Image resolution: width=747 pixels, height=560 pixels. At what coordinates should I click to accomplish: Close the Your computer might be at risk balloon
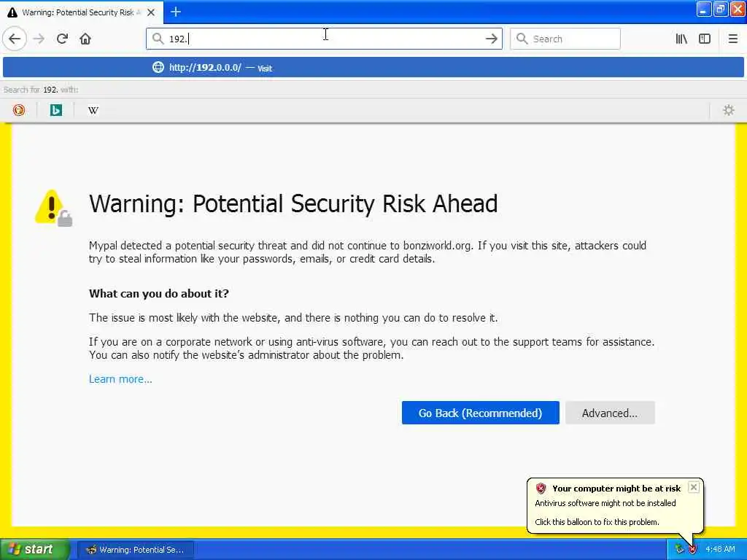click(694, 487)
